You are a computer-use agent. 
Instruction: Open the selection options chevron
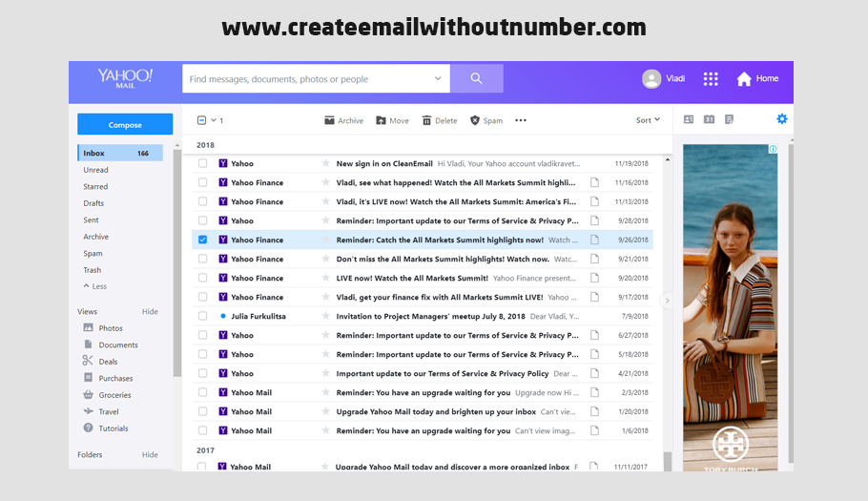(213, 120)
